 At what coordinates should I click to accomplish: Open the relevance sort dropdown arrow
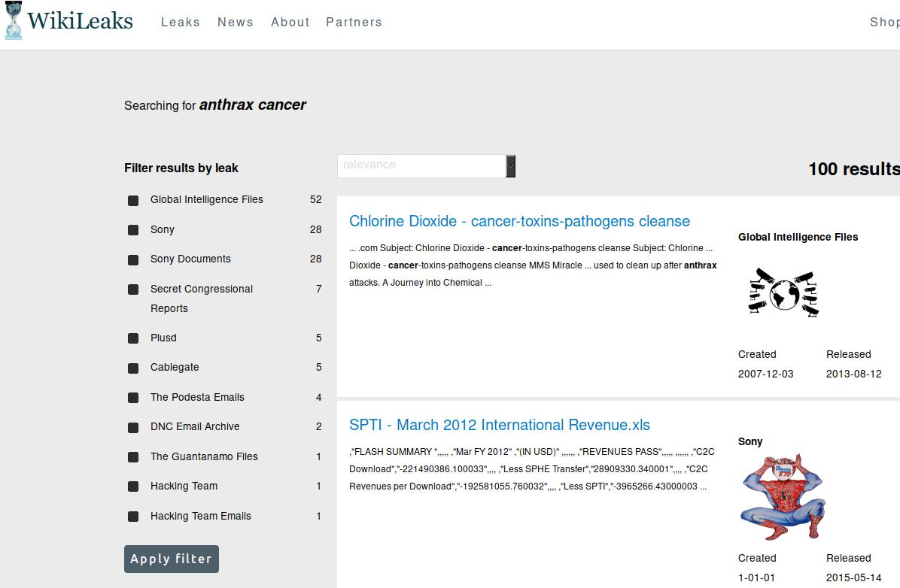point(510,165)
